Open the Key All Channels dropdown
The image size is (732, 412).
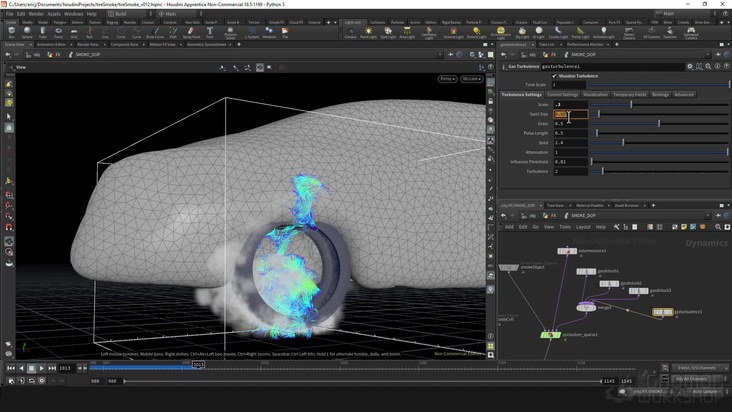pos(700,379)
